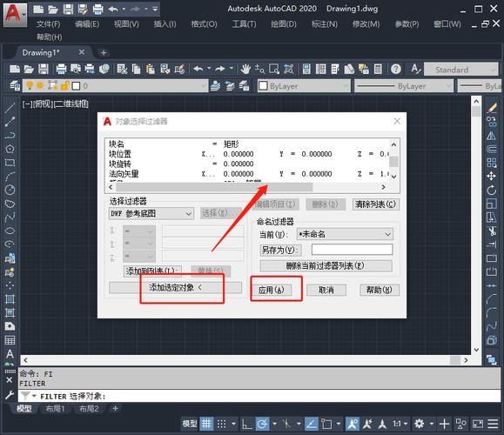This screenshot has height=435, width=504.
Task: Open the ByLayer color dropdown
Action: click(304, 86)
